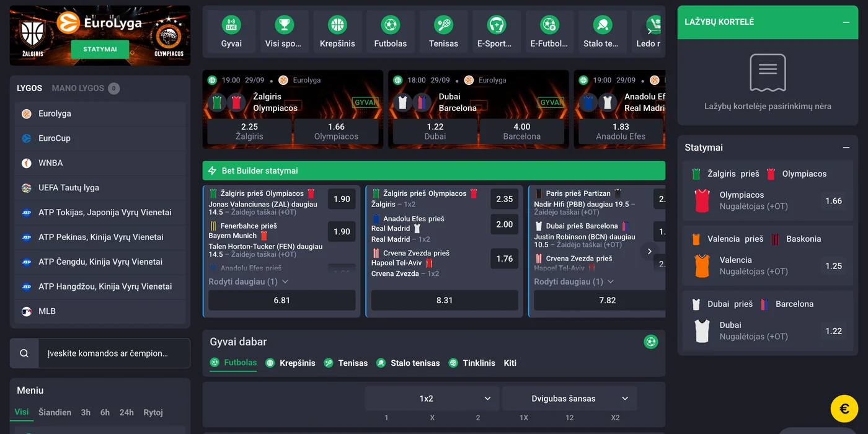The width and height of the screenshot is (868, 434).
Task: Select the Futbolas live tab
Action: click(233, 363)
